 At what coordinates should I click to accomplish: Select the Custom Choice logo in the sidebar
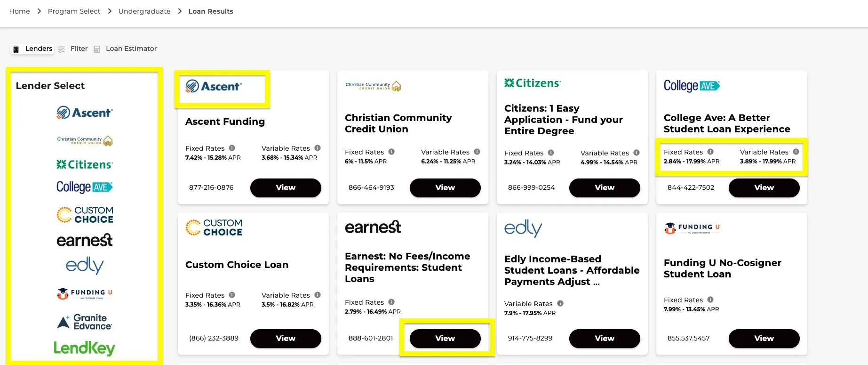point(84,215)
